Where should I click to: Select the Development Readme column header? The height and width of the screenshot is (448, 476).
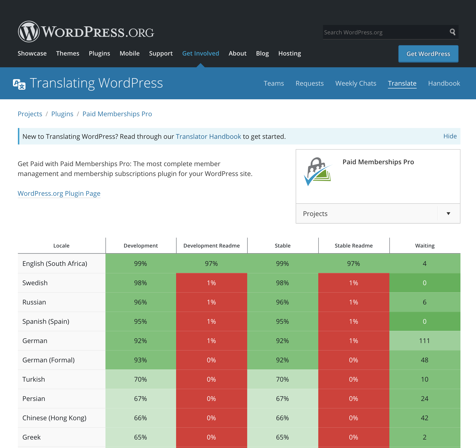[211, 245]
